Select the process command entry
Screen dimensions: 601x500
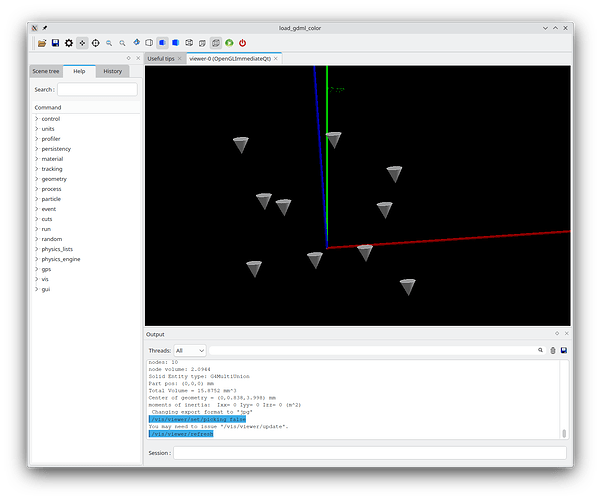(x=51, y=189)
